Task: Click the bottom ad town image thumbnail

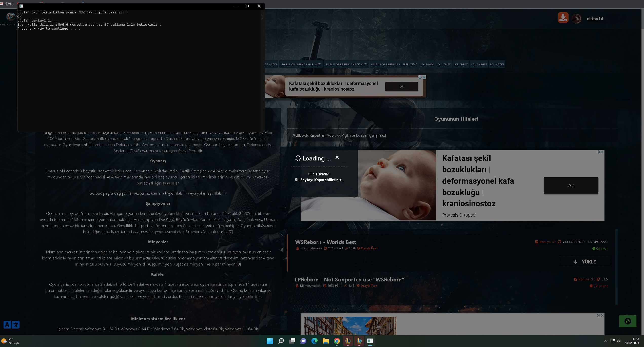Action: (x=350, y=326)
